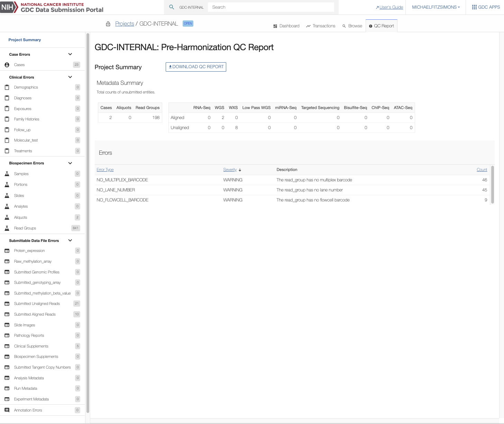Sort errors by Severity column

(230, 170)
